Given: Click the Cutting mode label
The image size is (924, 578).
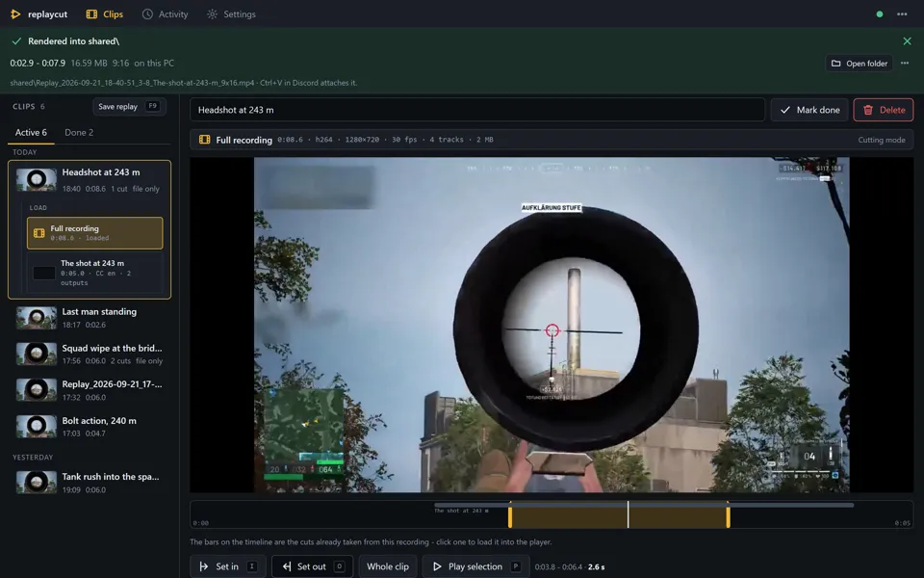Looking at the screenshot, I should tap(881, 140).
